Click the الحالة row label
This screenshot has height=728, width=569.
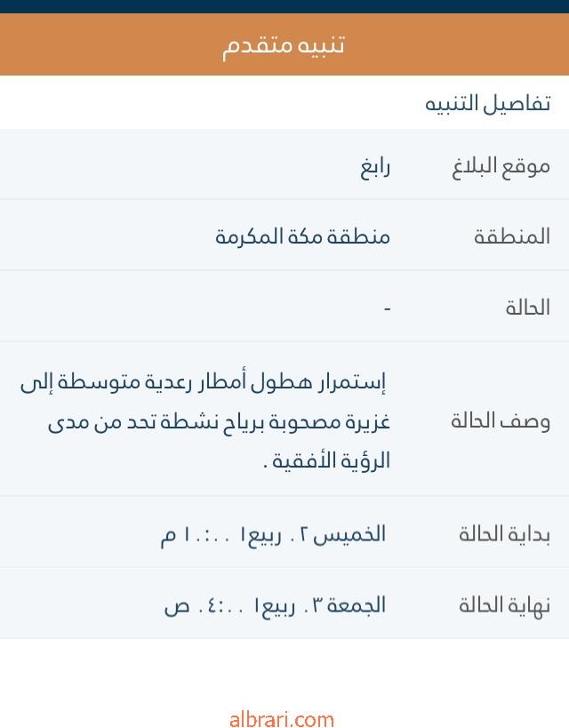pyautogui.click(x=528, y=308)
